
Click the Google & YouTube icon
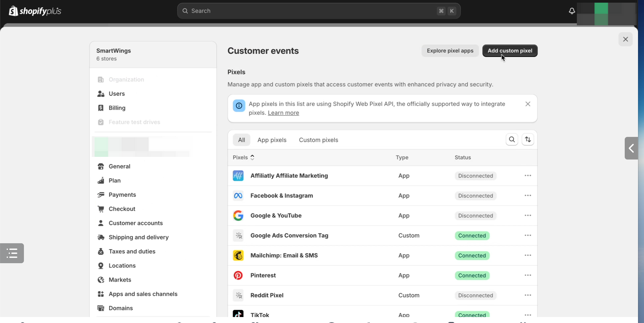pos(238,215)
